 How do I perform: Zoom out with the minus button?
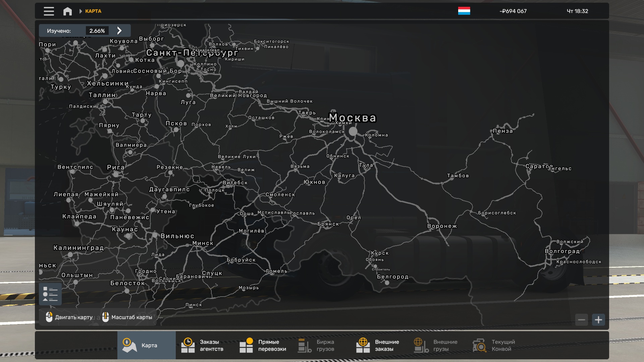point(582,320)
